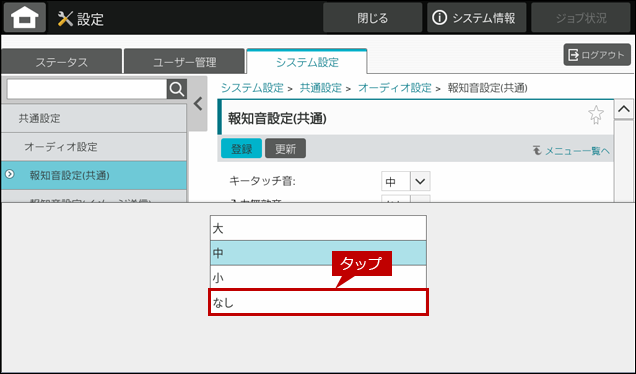Screen dimensions: 636x374
Task: Click the 共通設定 breadcrumb link
Action: tap(320, 88)
